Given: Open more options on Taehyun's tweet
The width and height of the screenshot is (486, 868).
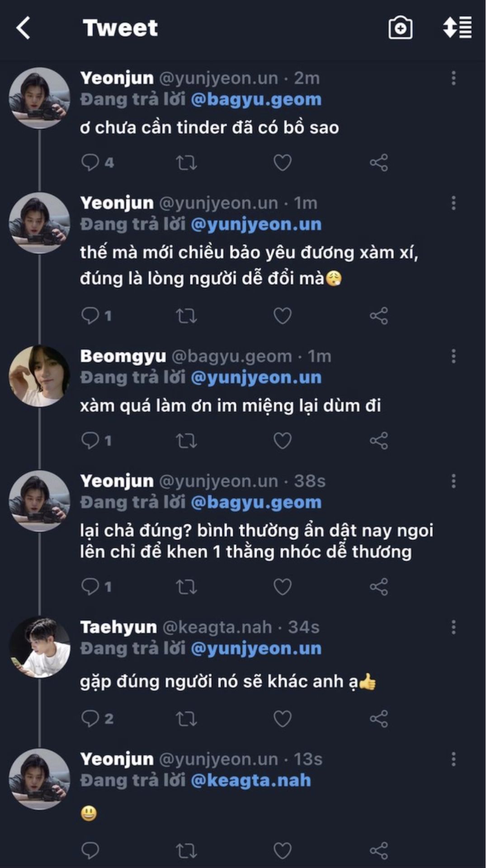Looking at the screenshot, I should pyautogui.click(x=453, y=627).
